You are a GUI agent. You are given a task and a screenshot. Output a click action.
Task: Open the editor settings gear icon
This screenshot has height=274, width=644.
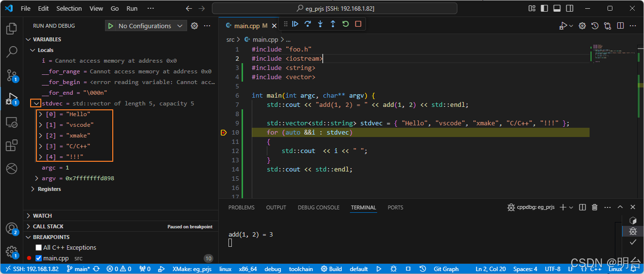coord(582,26)
